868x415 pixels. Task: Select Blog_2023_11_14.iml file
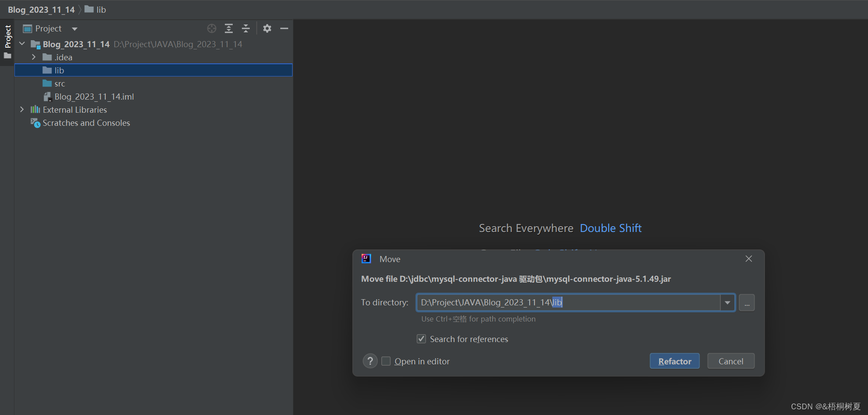click(94, 97)
